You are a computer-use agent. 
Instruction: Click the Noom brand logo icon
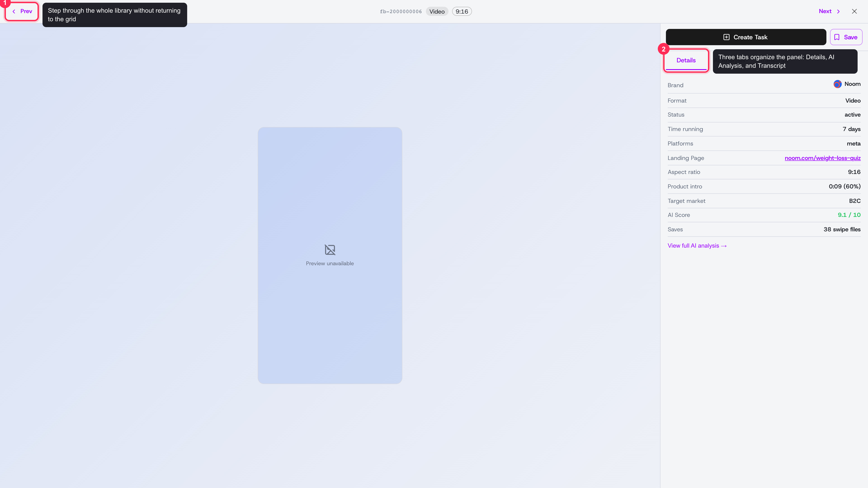tap(837, 84)
